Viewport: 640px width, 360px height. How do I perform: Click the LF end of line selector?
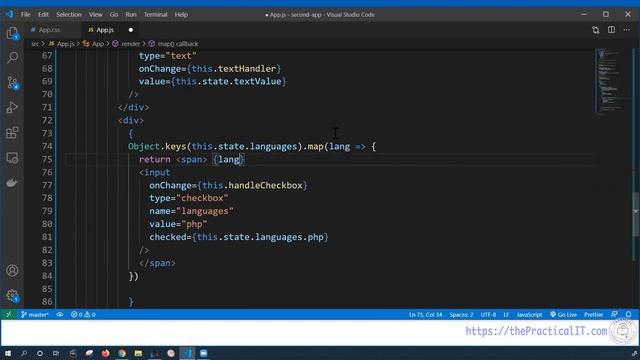(x=506, y=314)
